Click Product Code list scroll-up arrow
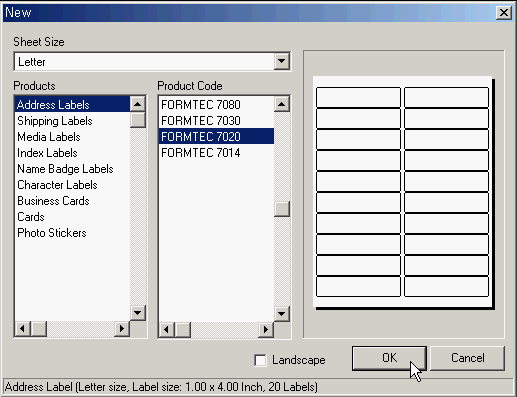517x397 pixels. pos(282,104)
